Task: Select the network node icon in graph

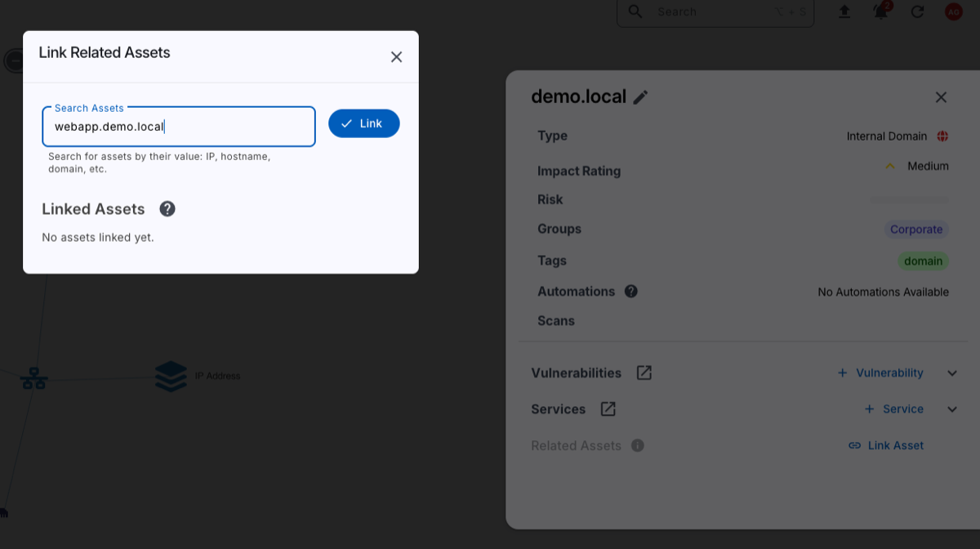Action: [x=34, y=377]
